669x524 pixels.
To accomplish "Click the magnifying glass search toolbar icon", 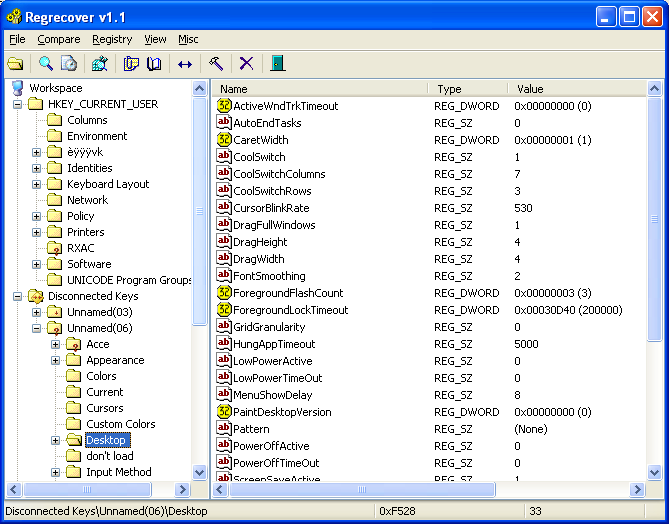I will (x=46, y=64).
